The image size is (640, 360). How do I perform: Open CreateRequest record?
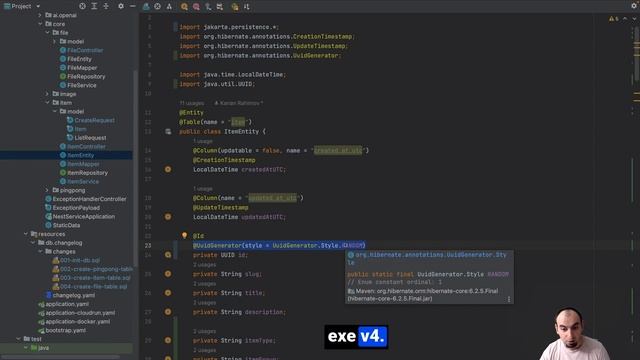click(94, 120)
